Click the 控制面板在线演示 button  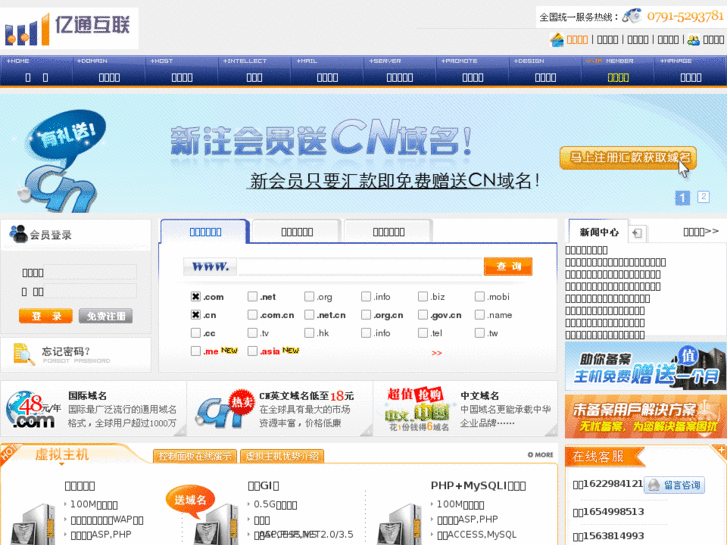pos(195,456)
